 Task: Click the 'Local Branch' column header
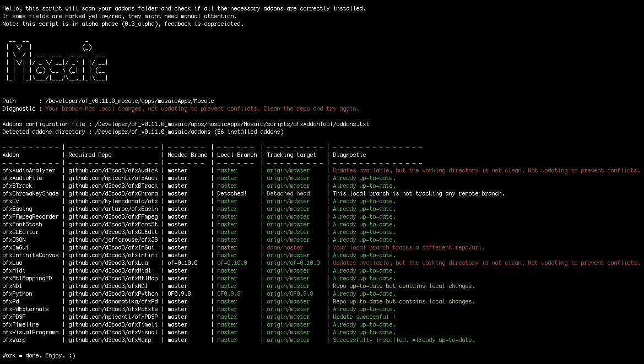pyautogui.click(x=237, y=155)
